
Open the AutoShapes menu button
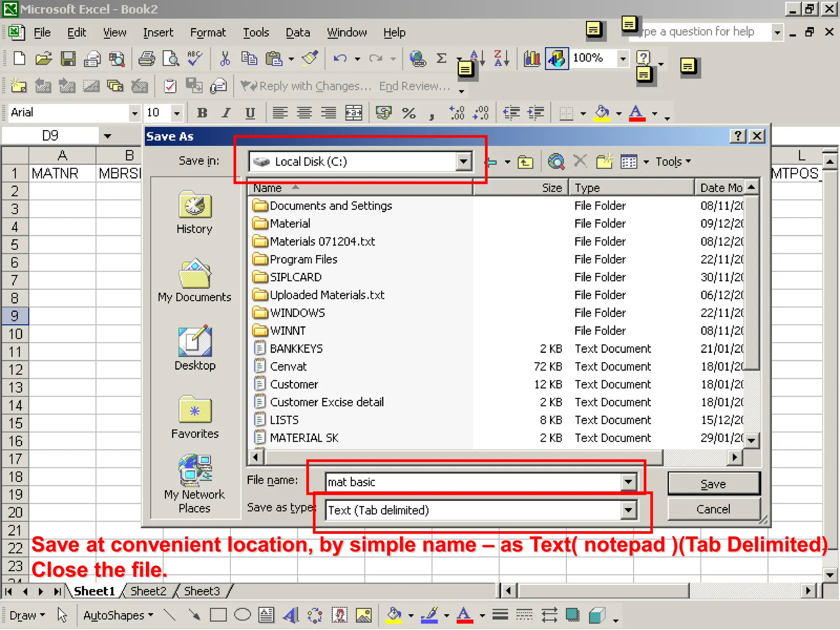click(x=118, y=615)
